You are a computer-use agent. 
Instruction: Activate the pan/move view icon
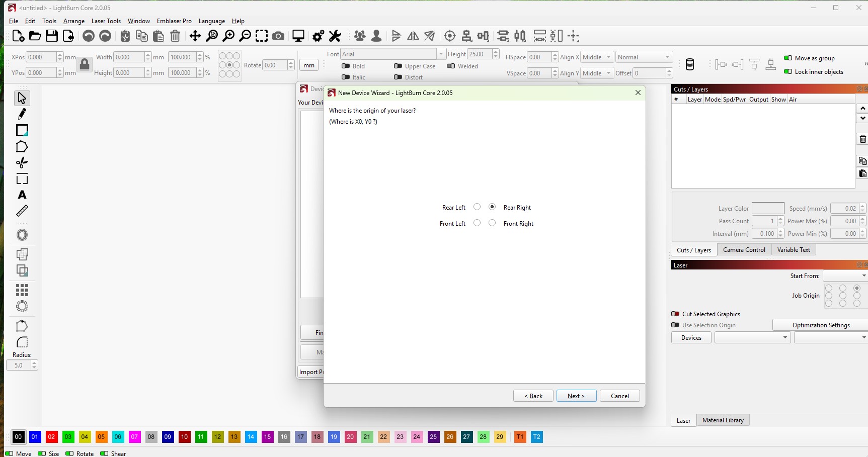pyautogui.click(x=195, y=36)
